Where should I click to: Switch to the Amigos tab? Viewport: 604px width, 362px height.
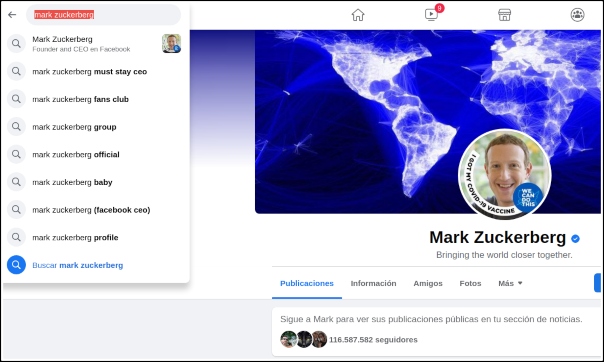[428, 283]
